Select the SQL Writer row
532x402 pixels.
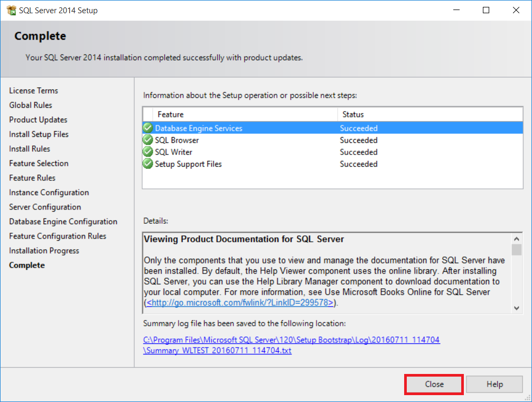pos(332,152)
